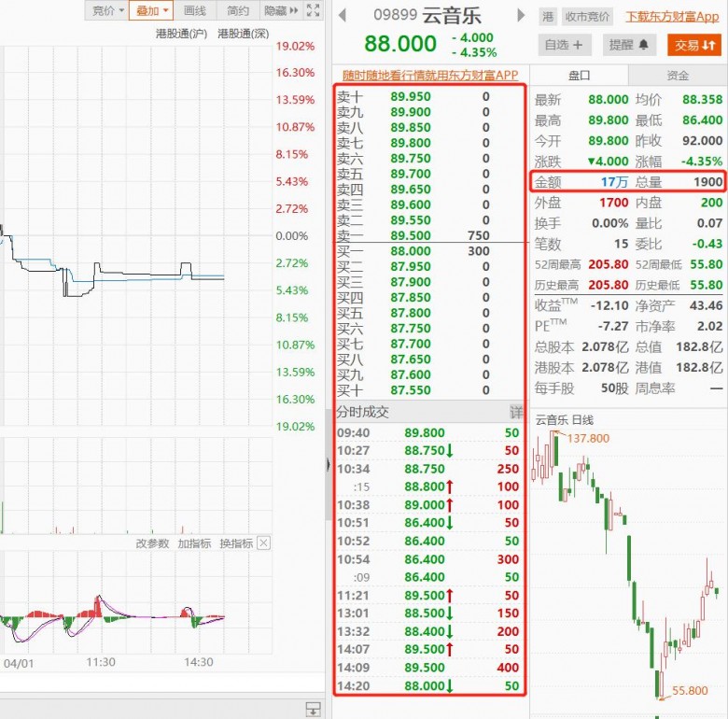Set alert with 提醒 bell button
The width and height of the screenshot is (728, 719).
(629, 45)
